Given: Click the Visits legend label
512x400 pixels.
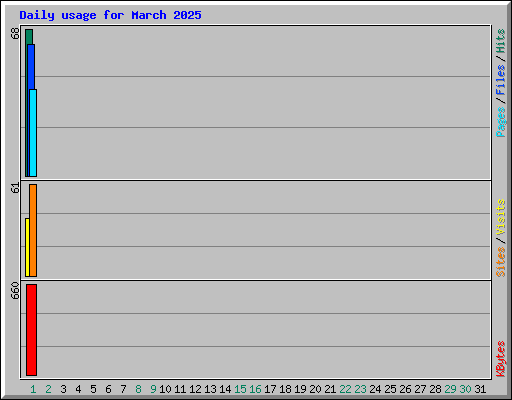Looking at the screenshot, I should coord(500,217).
